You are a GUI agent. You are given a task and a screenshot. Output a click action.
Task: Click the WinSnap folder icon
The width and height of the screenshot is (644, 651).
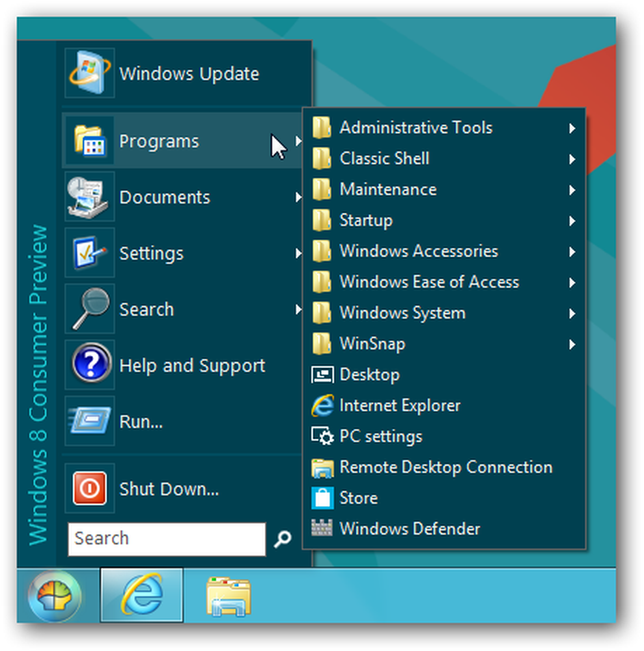(322, 344)
